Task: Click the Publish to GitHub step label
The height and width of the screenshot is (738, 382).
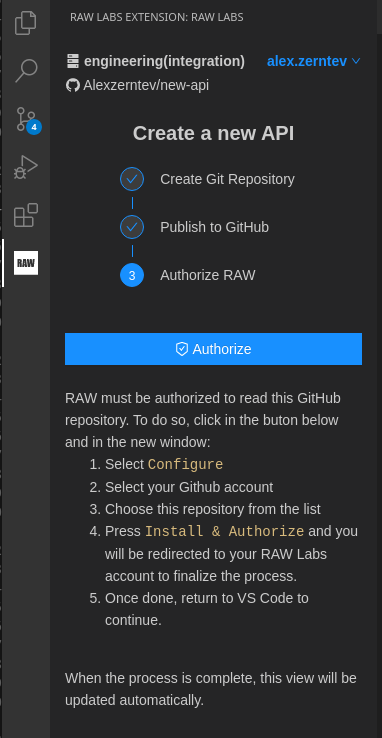Action: 215,227
